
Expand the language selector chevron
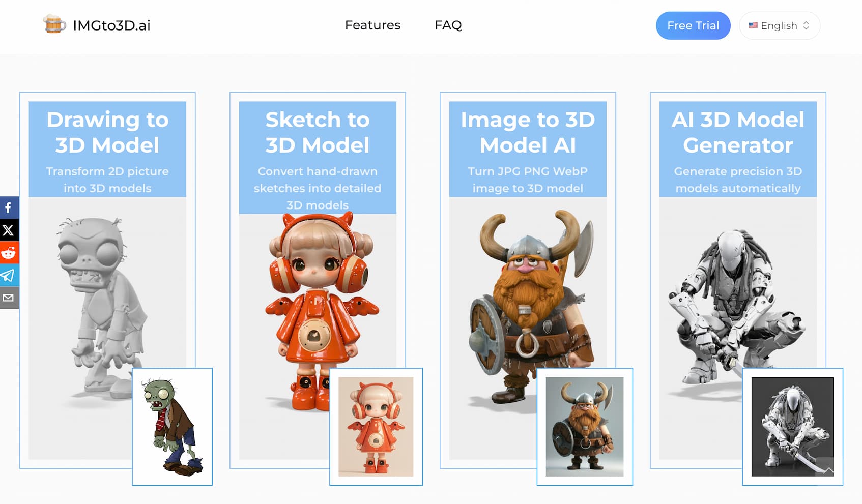tap(806, 25)
